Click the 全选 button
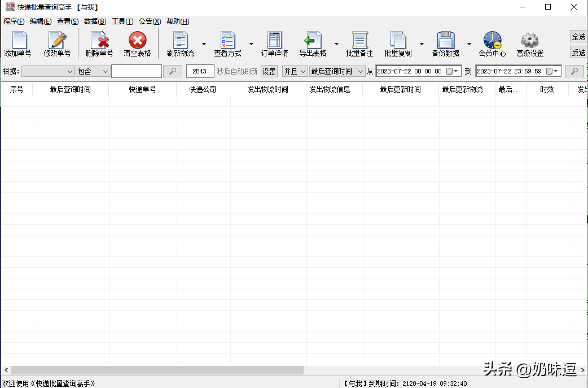This screenshot has height=388, width=588. click(x=578, y=37)
